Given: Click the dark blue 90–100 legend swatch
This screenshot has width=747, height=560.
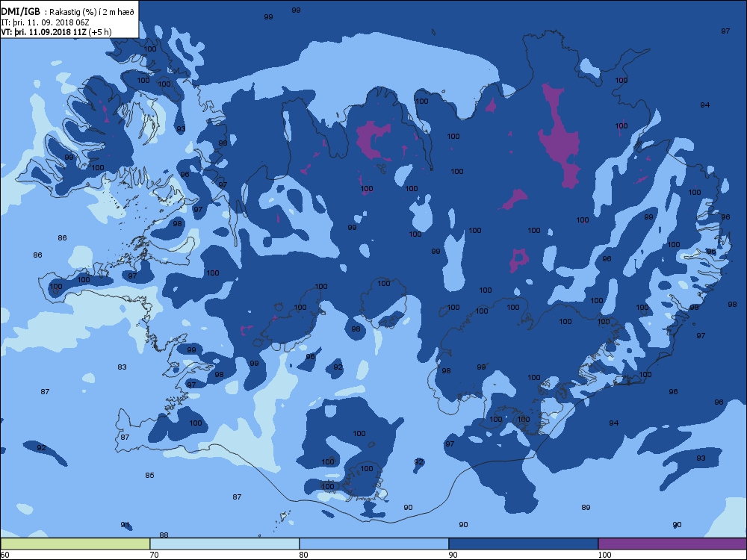Looking at the screenshot, I should 523,544.
